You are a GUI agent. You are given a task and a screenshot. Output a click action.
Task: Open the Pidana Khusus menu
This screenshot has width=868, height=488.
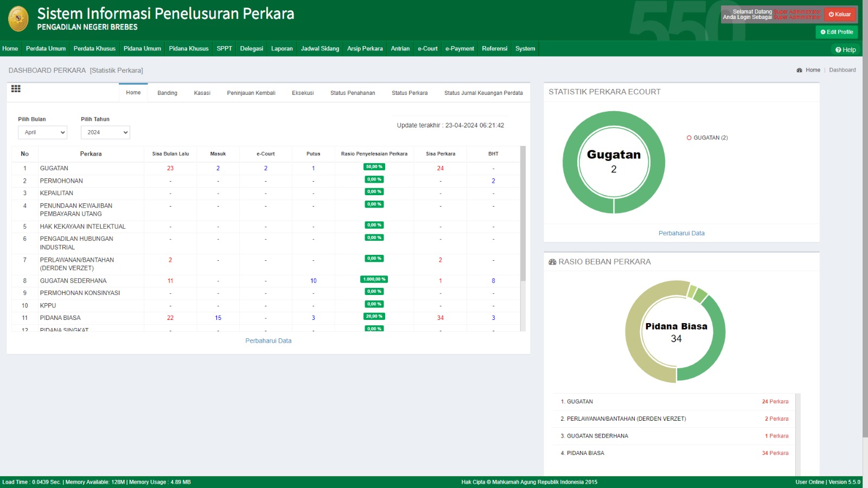188,49
